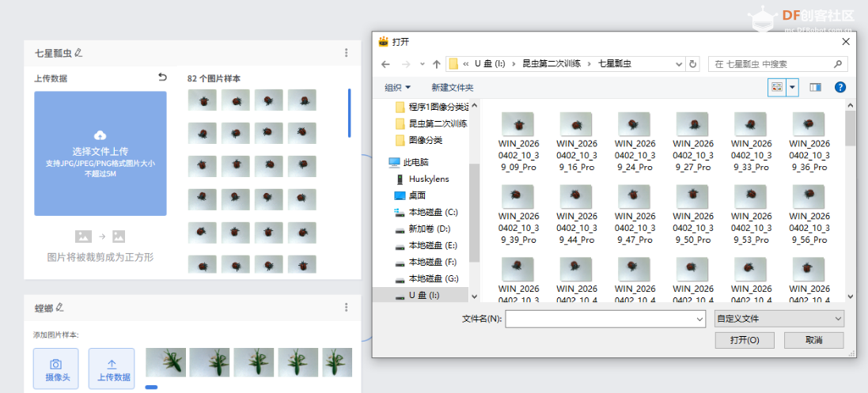Select file WIN_20260402_10_39_56_Pro
868x393 pixels.
click(x=808, y=215)
